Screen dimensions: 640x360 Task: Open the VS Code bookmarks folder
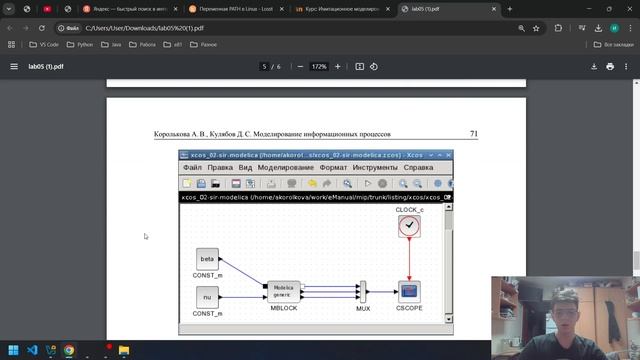pyautogui.click(x=44, y=44)
